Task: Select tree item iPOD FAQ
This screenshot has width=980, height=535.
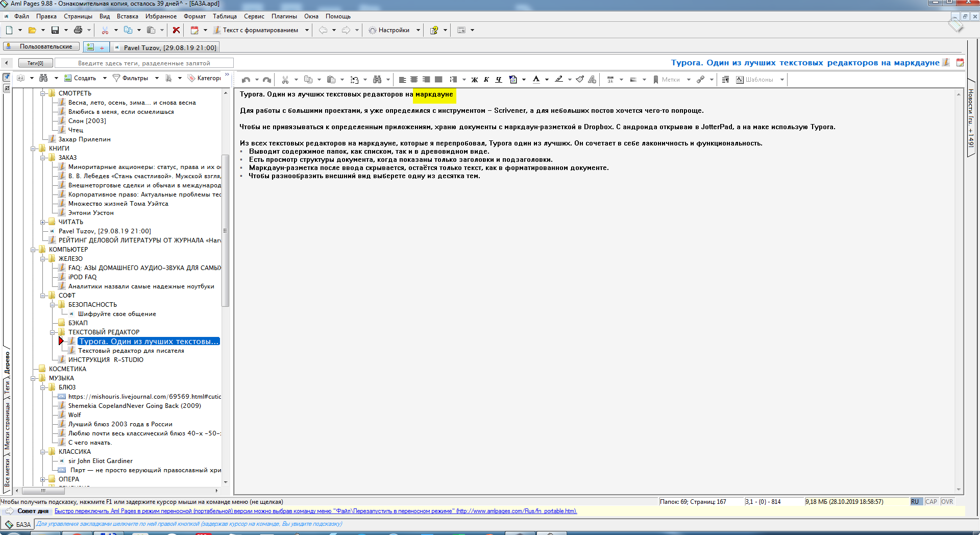Action: pos(82,277)
